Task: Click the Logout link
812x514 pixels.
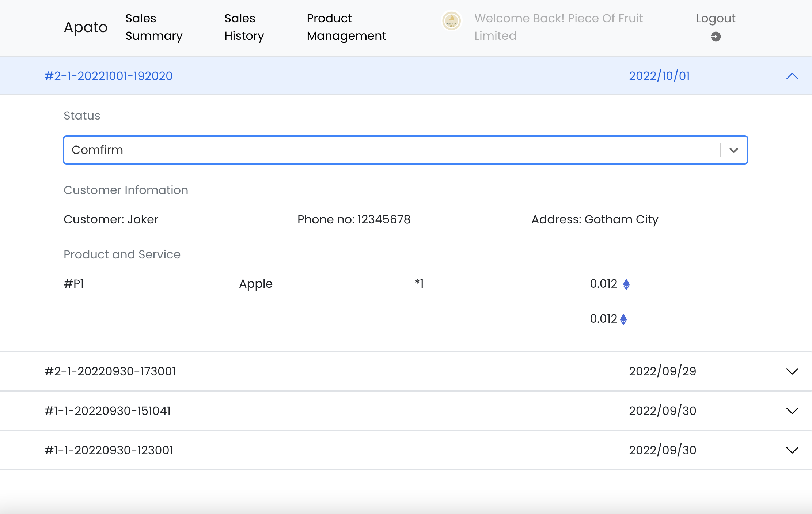Action: pyautogui.click(x=716, y=18)
